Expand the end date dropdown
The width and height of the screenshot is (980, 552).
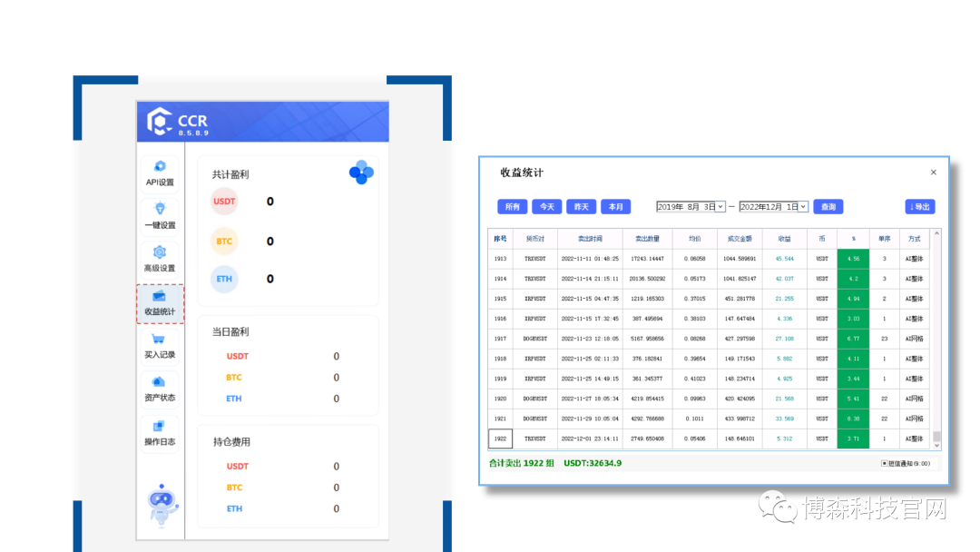point(803,207)
